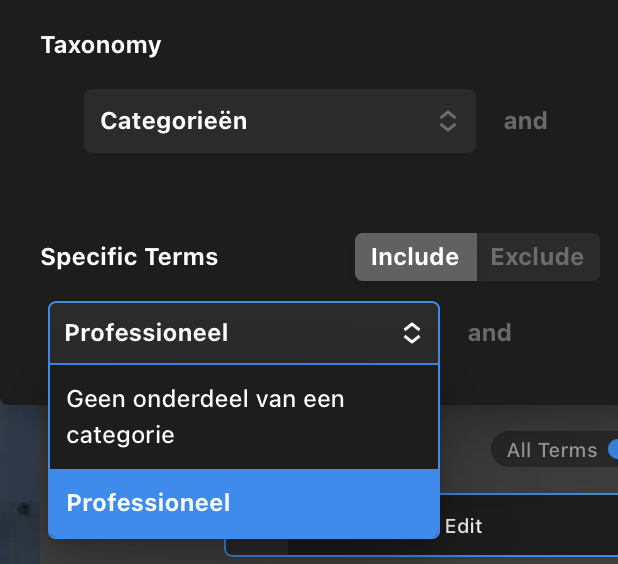Click the blue knob of All Terms switch
618x564 pixels.
pyautogui.click(x=613, y=450)
